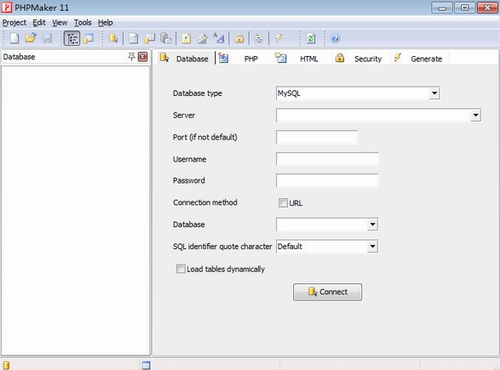Click the small window icon in the status bar

[x=146, y=365]
